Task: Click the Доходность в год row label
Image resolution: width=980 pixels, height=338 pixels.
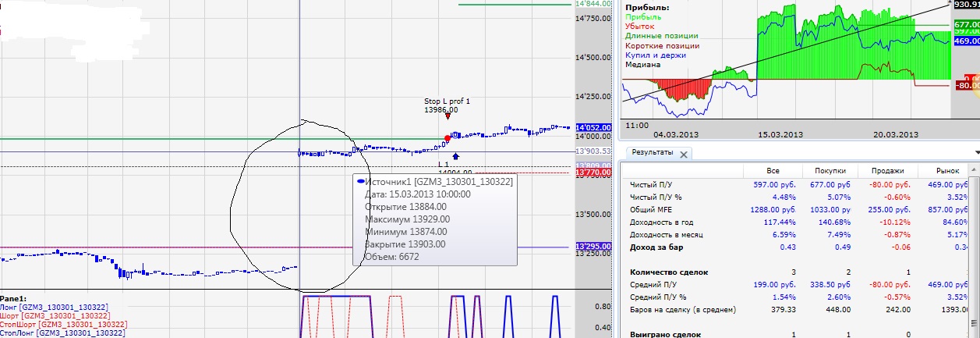Action: tap(664, 222)
